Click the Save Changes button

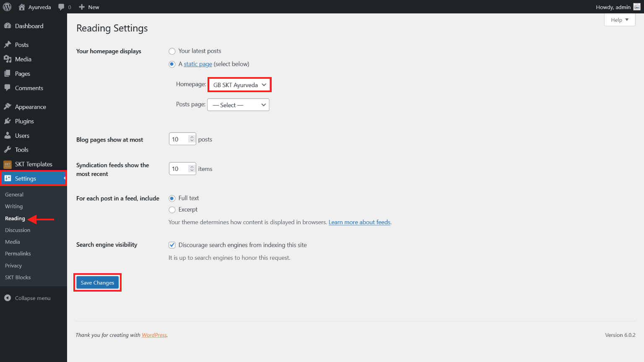(x=97, y=282)
